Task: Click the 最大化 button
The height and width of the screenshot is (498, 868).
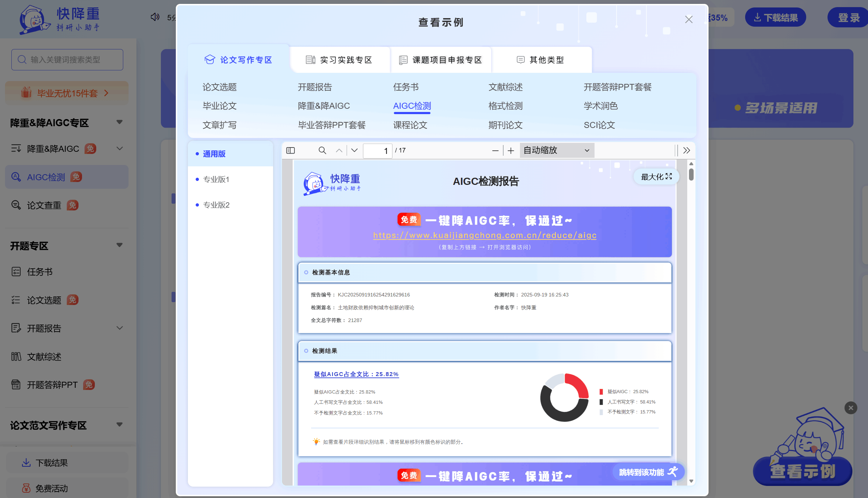Action: 656,177
